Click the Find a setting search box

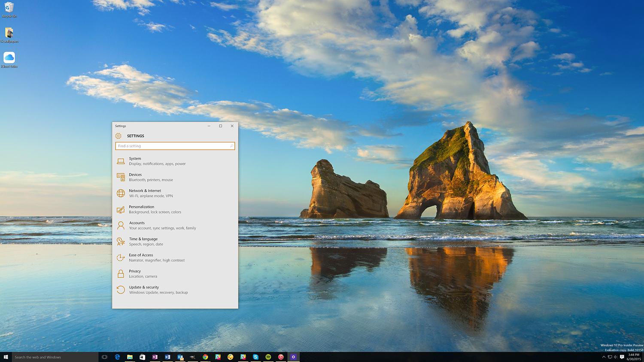tap(175, 146)
